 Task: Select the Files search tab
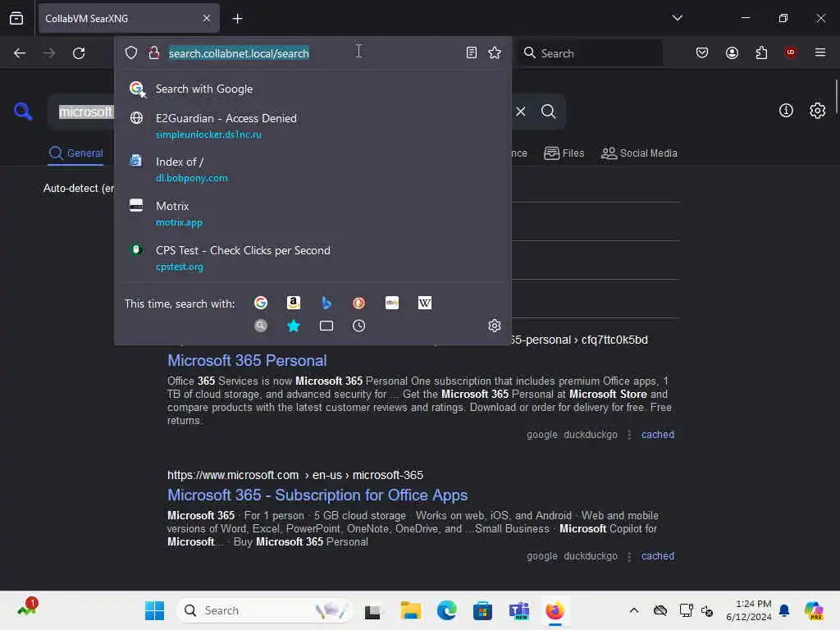[564, 153]
